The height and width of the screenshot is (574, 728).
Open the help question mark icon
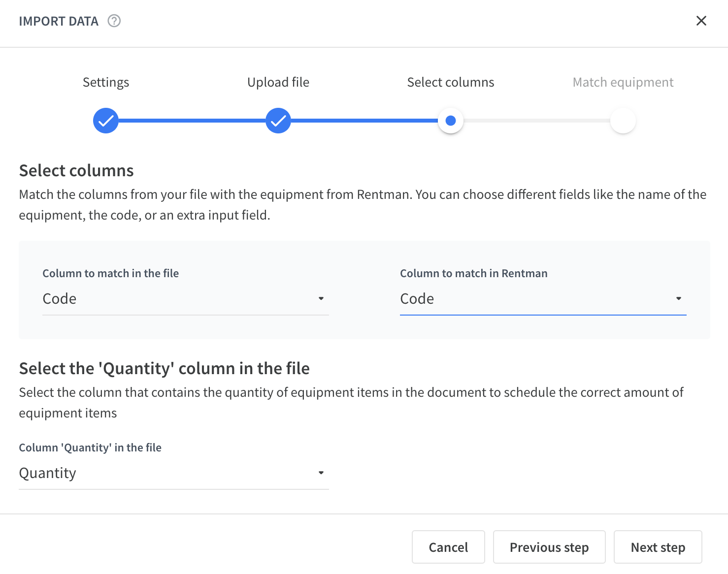coord(114,21)
